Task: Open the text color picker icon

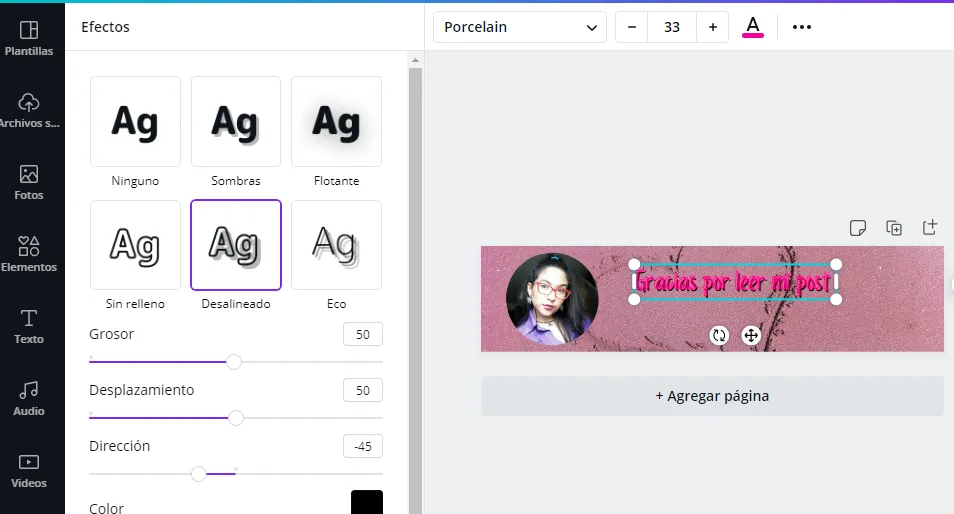Action: (x=753, y=27)
